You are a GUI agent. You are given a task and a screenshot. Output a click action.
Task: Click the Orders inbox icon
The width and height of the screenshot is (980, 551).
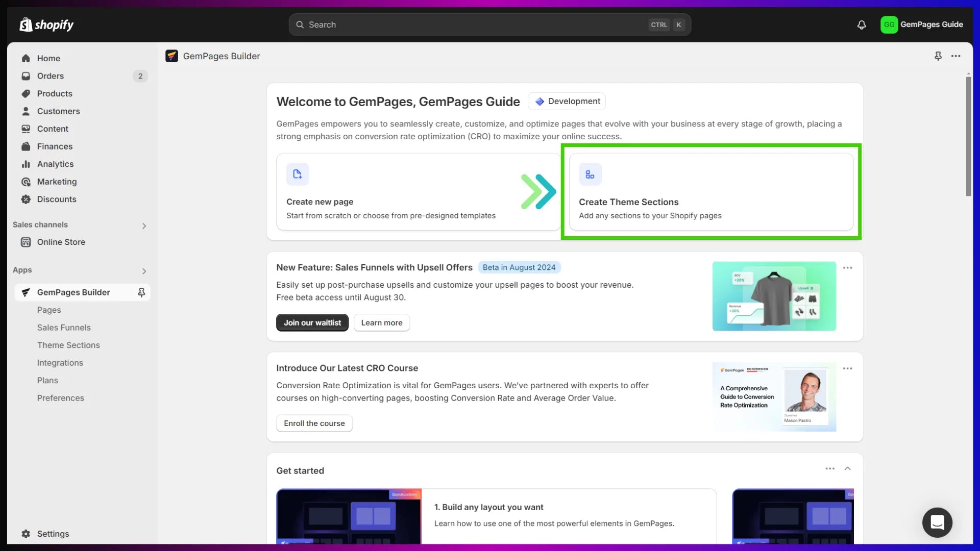point(26,76)
